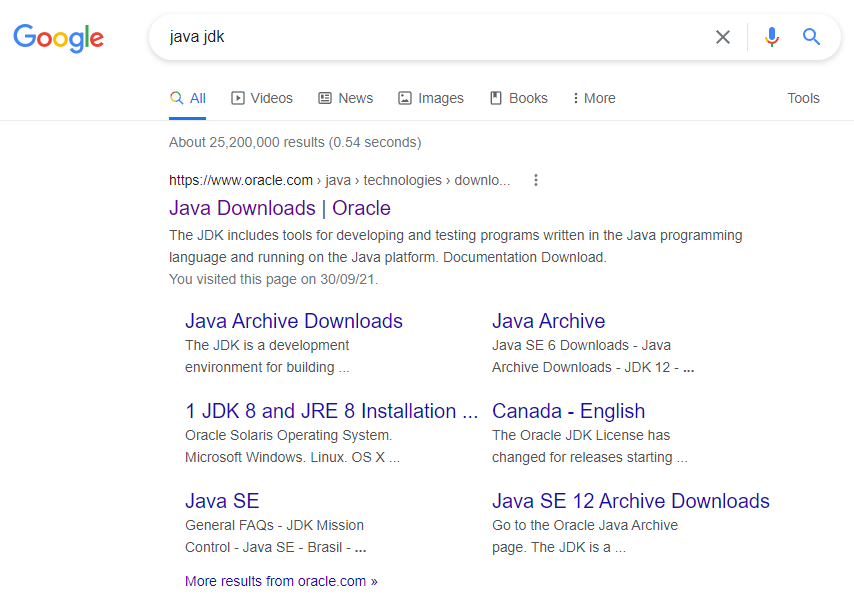Open 'Java Downloads | Oracle' result
Image resolution: width=854 pixels, height=602 pixels.
pyautogui.click(x=280, y=208)
